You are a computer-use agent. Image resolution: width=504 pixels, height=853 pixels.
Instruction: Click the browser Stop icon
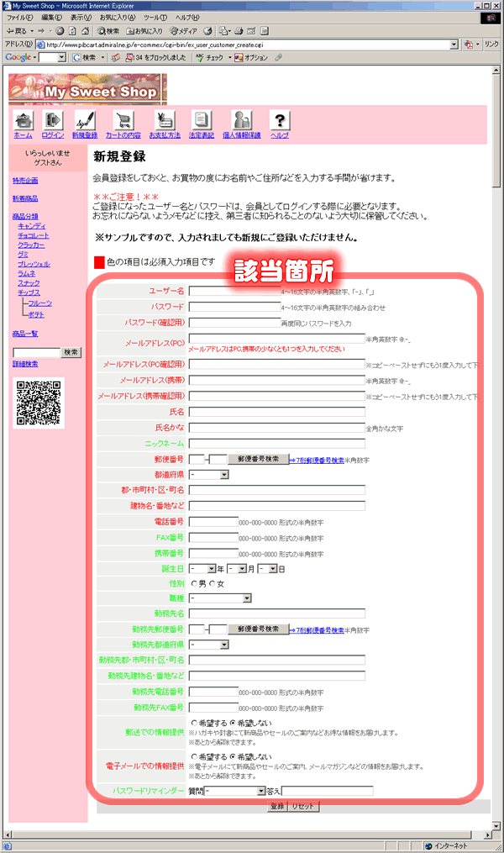(60, 31)
